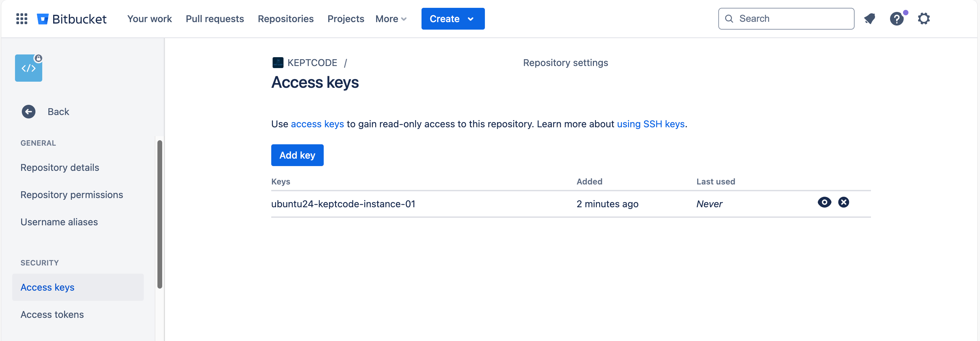The height and width of the screenshot is (341, 980).
Task: Open the notifications megaphone icon
Action: 870,19
